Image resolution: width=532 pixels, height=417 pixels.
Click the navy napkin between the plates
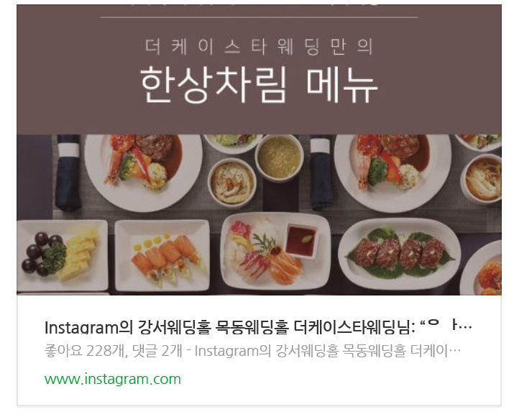coord(321,173)
